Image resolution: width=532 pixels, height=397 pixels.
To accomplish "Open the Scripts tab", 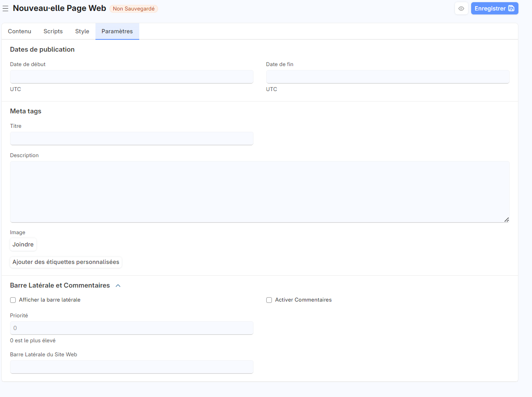I will click(53, 32).
